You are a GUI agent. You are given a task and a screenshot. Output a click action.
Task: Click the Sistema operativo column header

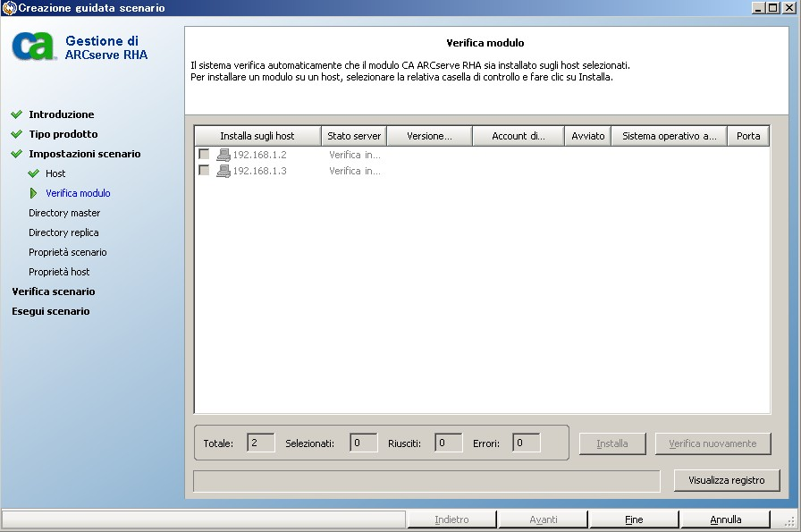[x=670, y=135]
